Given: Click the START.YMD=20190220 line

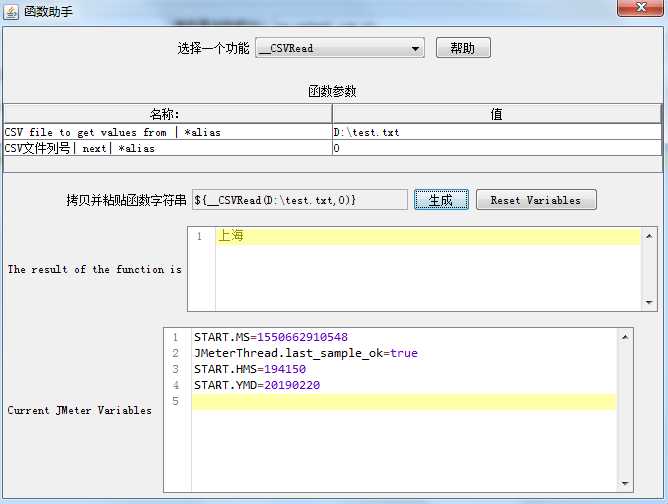Looking at the screenshot, I should click(257, 385).
